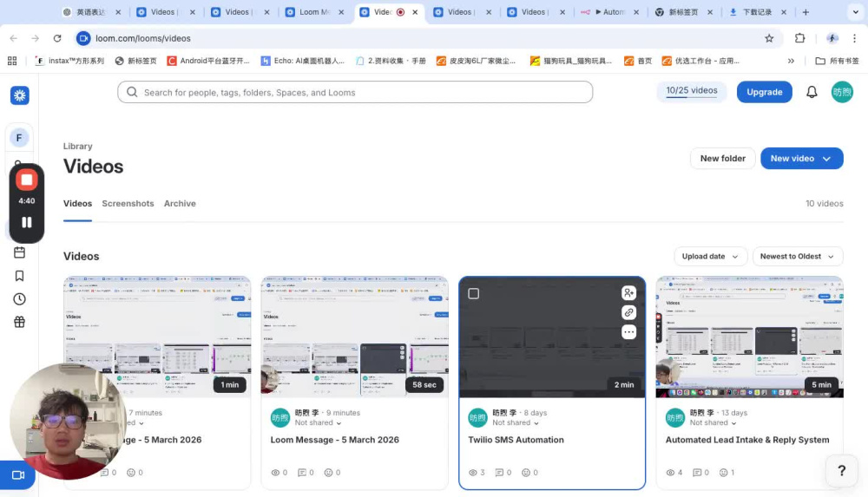The width and height of the screenshot is (868, 497).
Task: Open the apps grid in bookmarks bar
Action: (x=12, y=61)
